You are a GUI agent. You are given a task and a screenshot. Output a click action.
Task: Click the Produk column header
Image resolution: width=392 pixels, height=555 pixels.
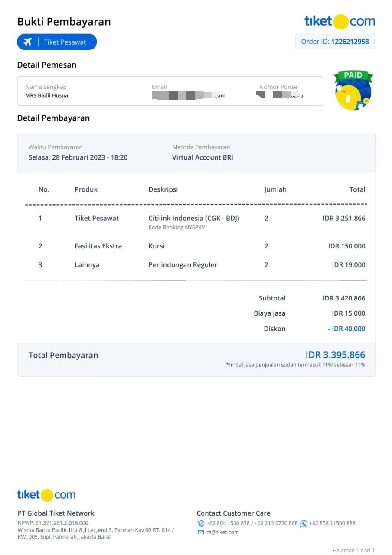point(86,189)
